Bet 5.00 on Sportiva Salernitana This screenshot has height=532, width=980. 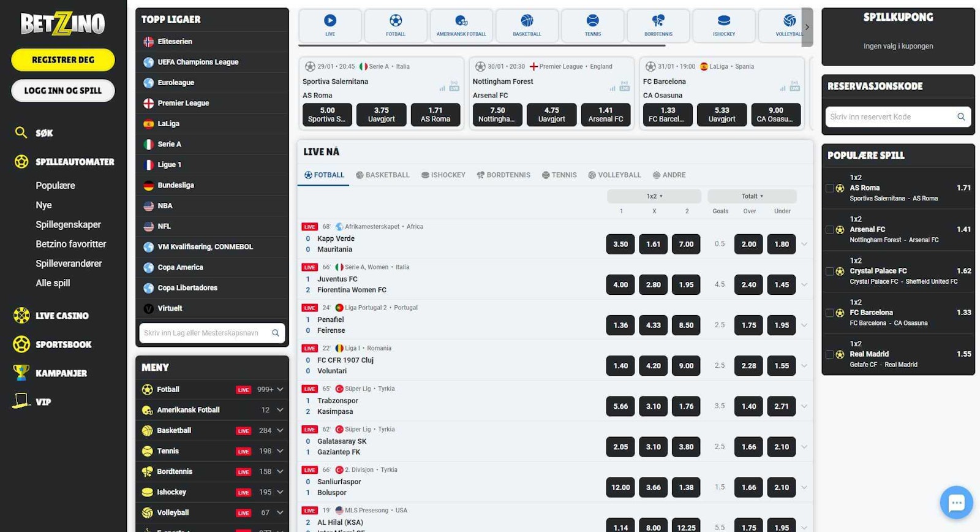327,115
